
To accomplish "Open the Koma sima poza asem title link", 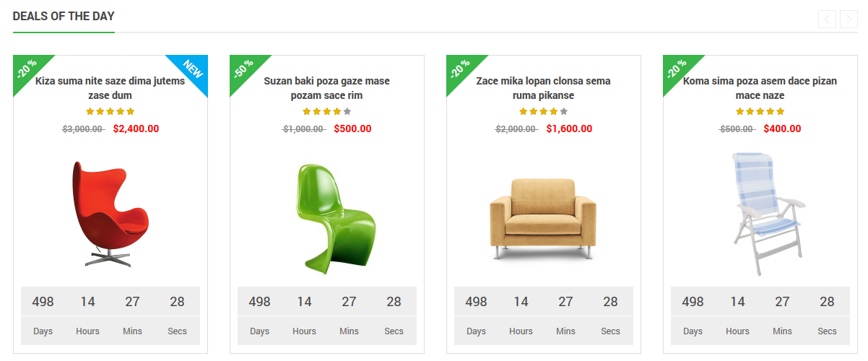I will [760, 88].
